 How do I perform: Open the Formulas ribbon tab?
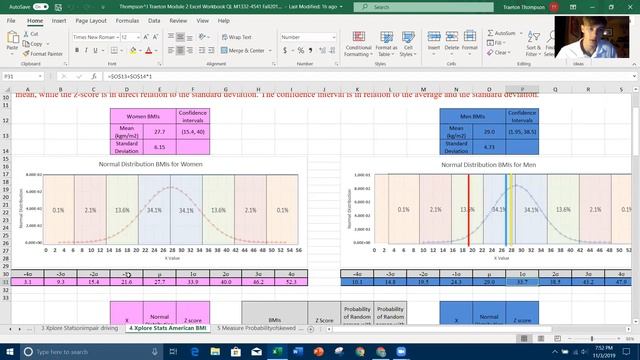pos(127,20)
